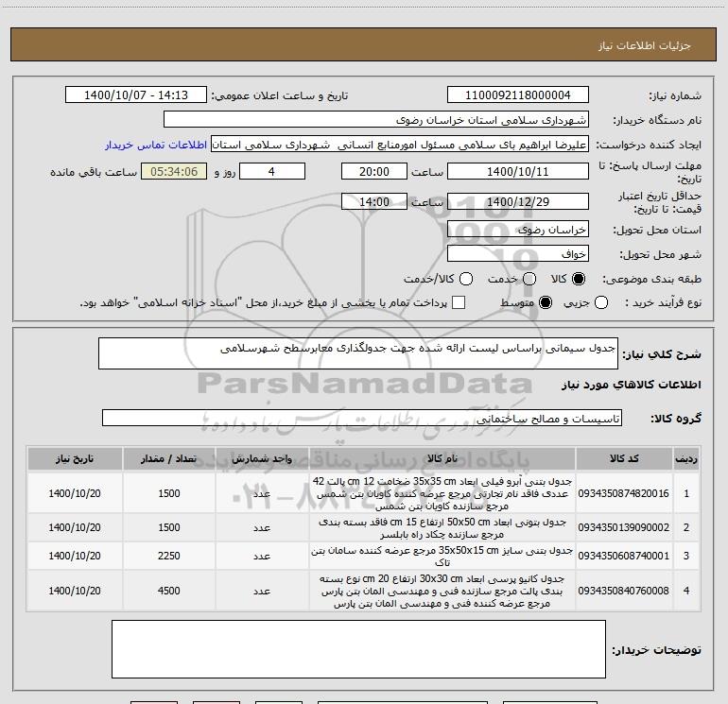Click the price validity date 1400/12/29
728x704 pixels.
pos(518,201)
